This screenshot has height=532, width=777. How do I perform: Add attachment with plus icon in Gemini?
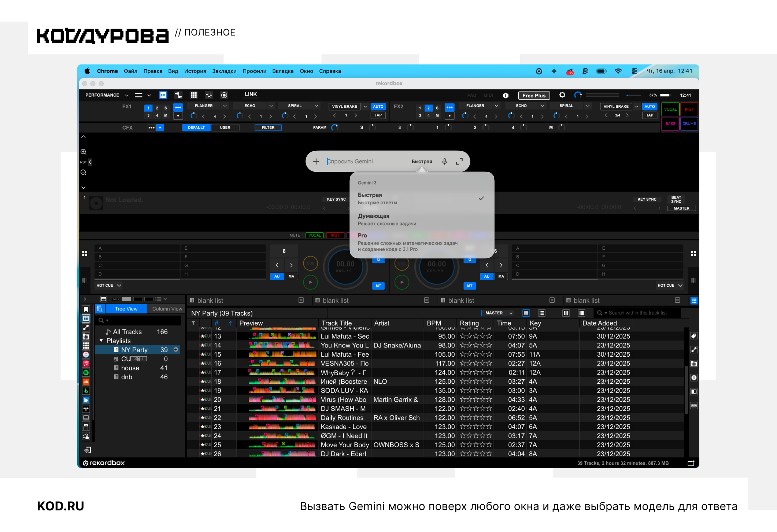point(316,161)
